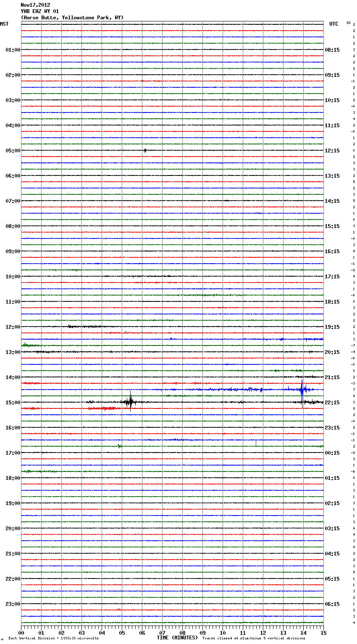Image resolution: width=357 pixels, height=644 pixels.
Task: Click the 08:15 UTC label
Action: [x=332, y=50]
